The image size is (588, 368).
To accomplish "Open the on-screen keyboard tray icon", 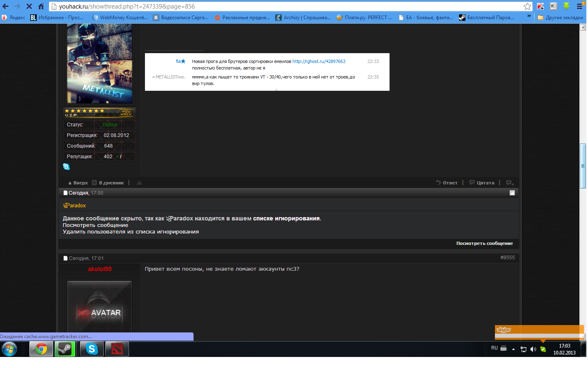I will [503, 348].
